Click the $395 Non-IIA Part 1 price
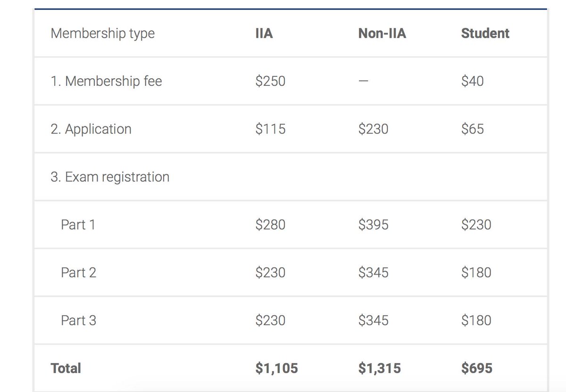Viewport: 566px width, 392px height. (x=374, y=225)
